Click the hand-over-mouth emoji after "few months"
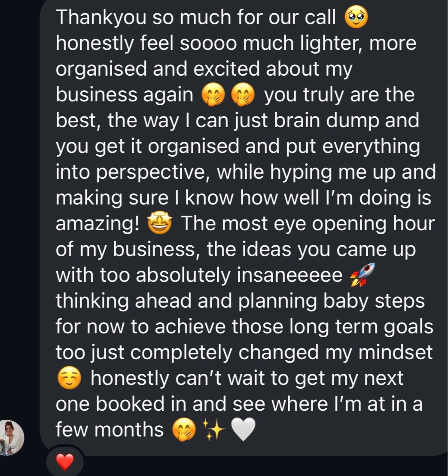This screenshot has height=476, width=448. point(184,430)
